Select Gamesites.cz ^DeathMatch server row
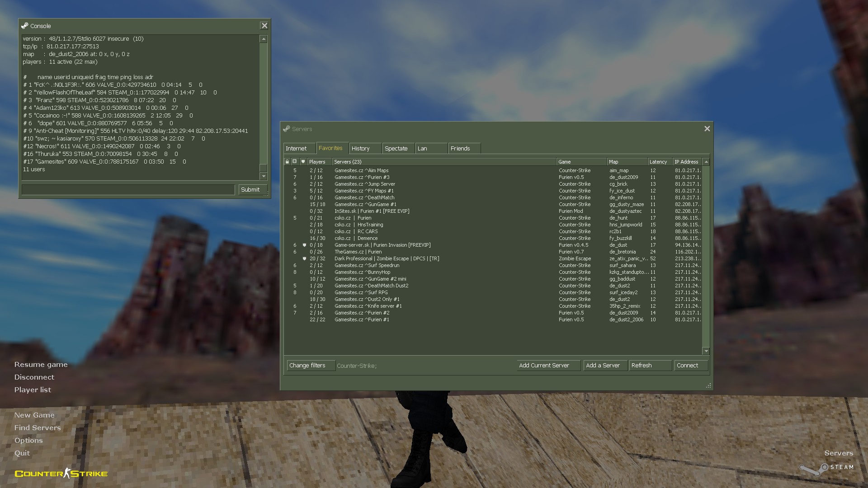 pos(493,197)
